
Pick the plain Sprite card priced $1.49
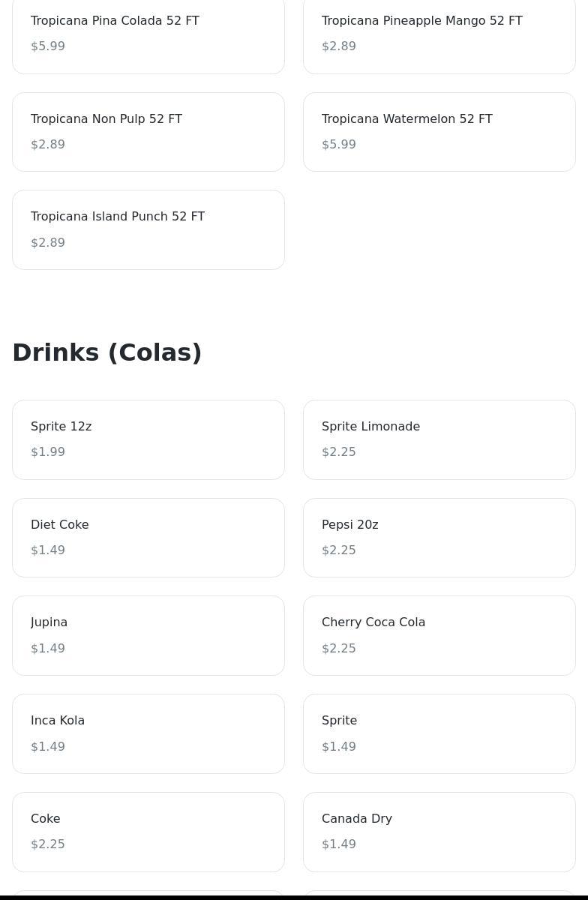point(439,733)
